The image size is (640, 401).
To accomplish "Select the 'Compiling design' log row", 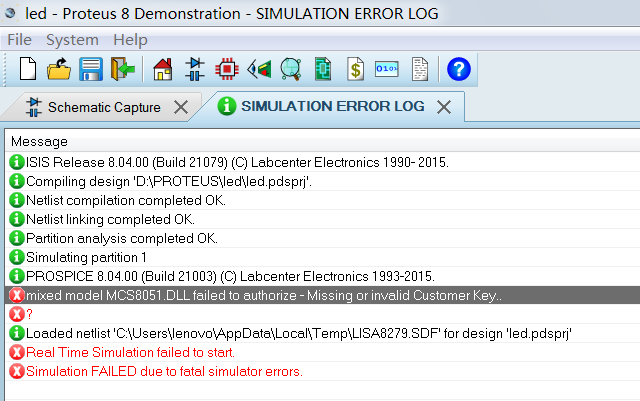I will click(322, 181).
